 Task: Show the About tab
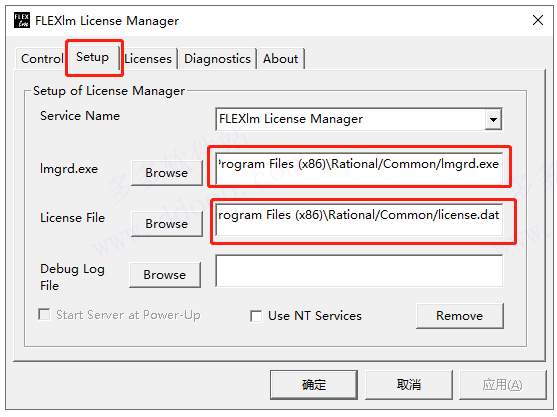pyautogui.click(x=281, y=59)
